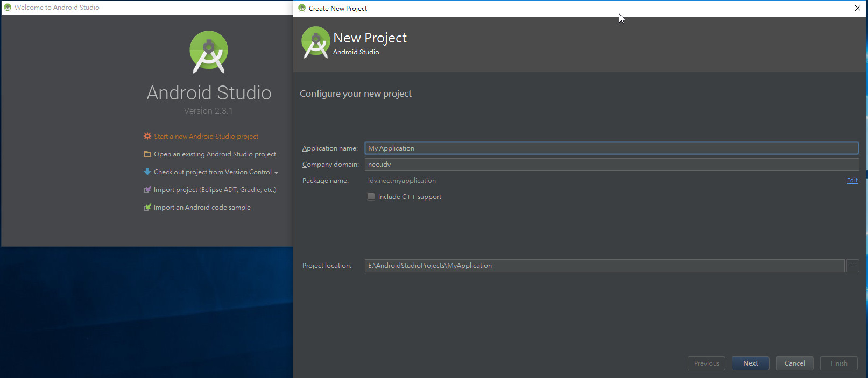Image resolution: width=868 pixels, height=378 pixels.
Task: Click the Android Studio icon in Welcome window title bar
Action: (x=8, y=8)
